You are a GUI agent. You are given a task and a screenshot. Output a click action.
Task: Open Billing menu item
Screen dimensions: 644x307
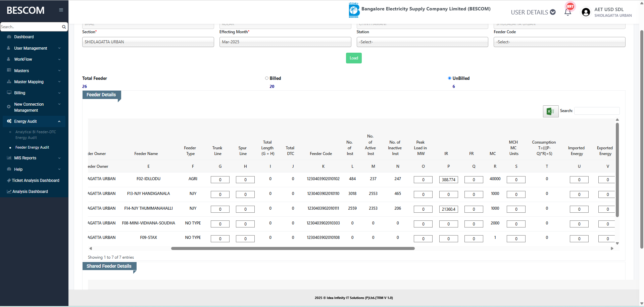[x=20, y=93]
